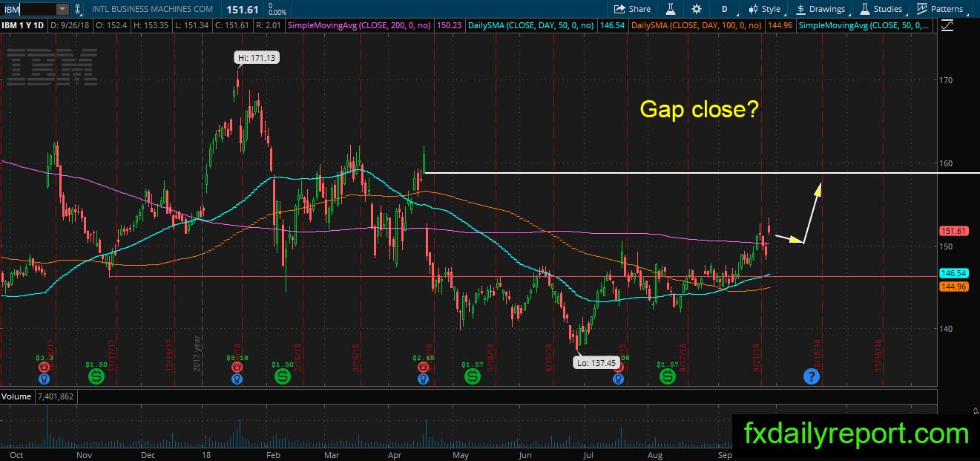Open chart settings gear icon
Image resolution: width=980 pixels, height=461 pixels.
(697, 9)
